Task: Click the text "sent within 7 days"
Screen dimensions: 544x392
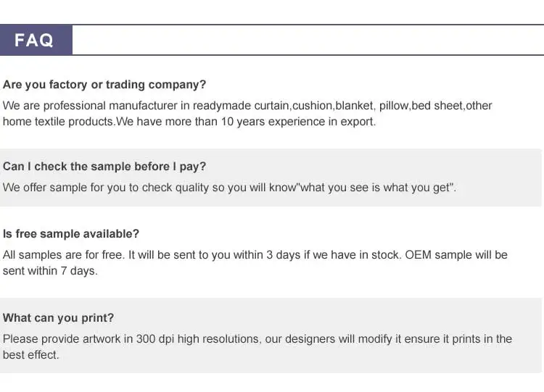Action: (50, 271)
